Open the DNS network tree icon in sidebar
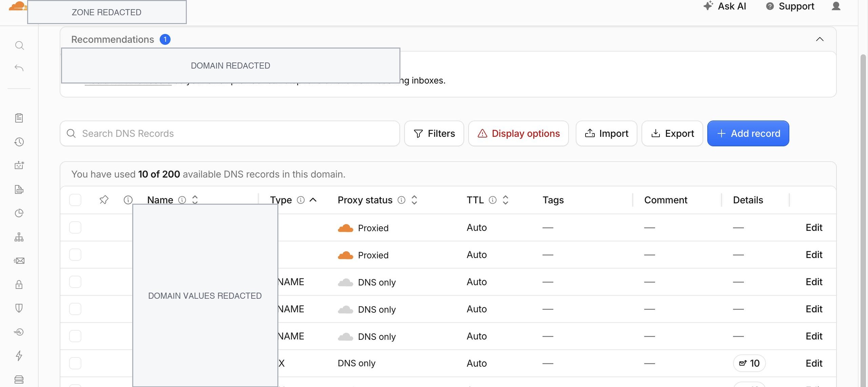The width and height of the screenshot is (868, 387). coord(19,237)
